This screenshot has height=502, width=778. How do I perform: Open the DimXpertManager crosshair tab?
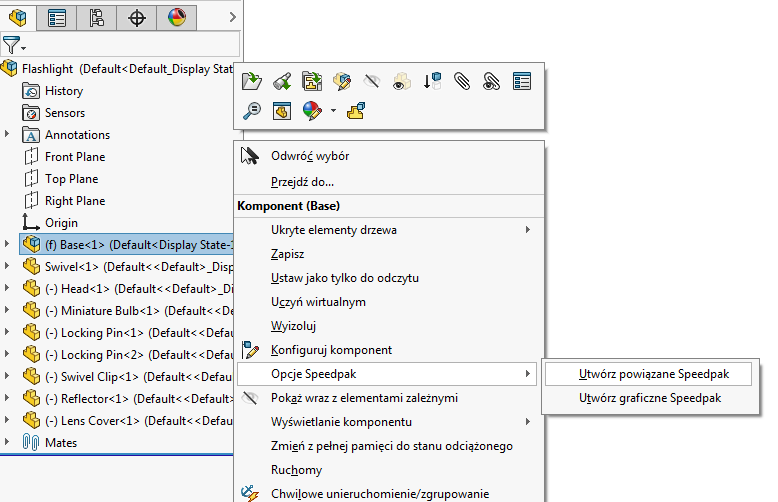pos(136,18)
